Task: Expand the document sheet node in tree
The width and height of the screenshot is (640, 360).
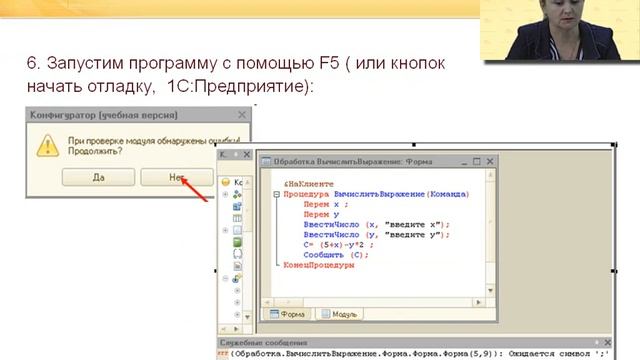Action: tap(225, 230)
